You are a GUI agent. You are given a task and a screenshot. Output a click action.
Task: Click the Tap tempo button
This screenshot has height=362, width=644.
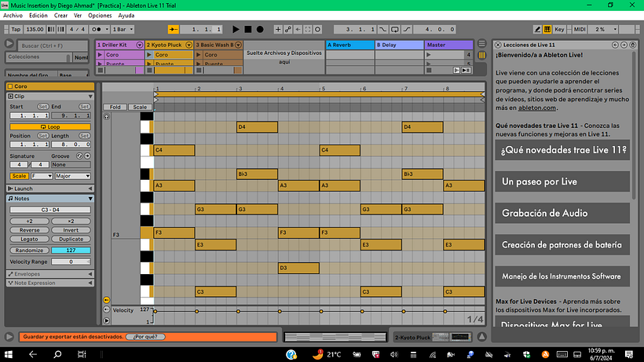16,29
